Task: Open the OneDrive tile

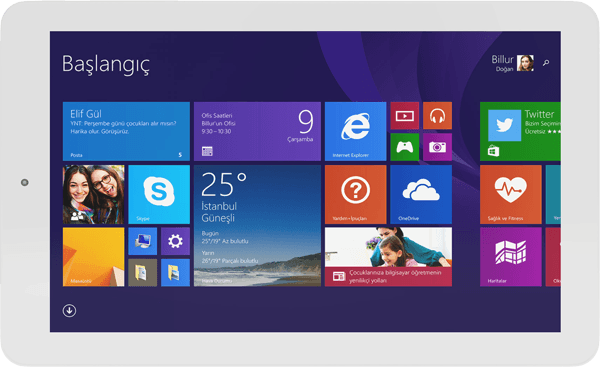Action: tap(421, 194)
